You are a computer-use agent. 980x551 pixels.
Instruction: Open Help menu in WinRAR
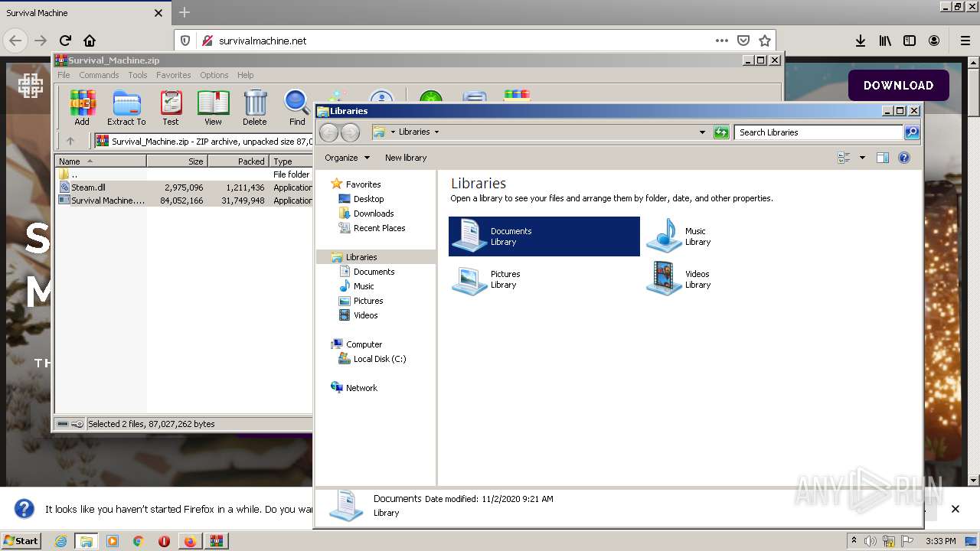pyautogui.click(x=245, y=75)
